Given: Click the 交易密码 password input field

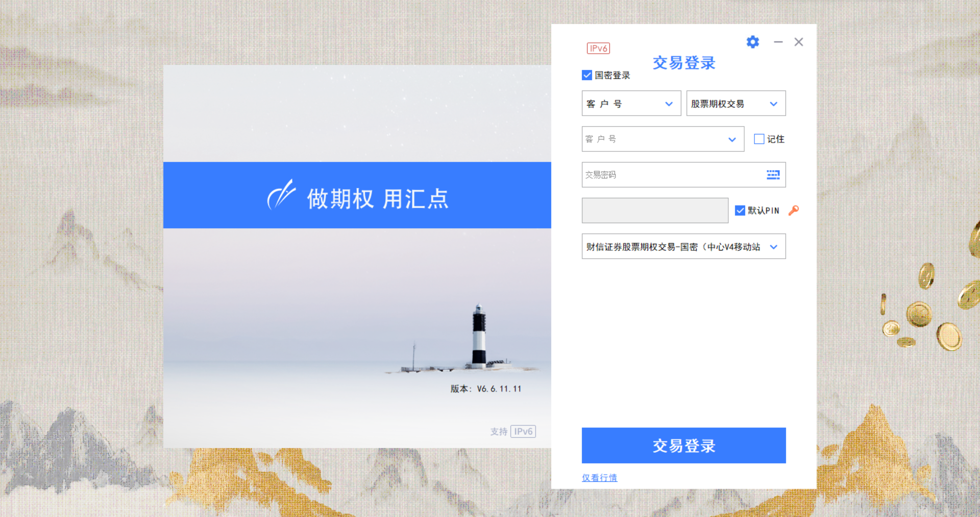Looking at the screenshot, I should (664, 175).
